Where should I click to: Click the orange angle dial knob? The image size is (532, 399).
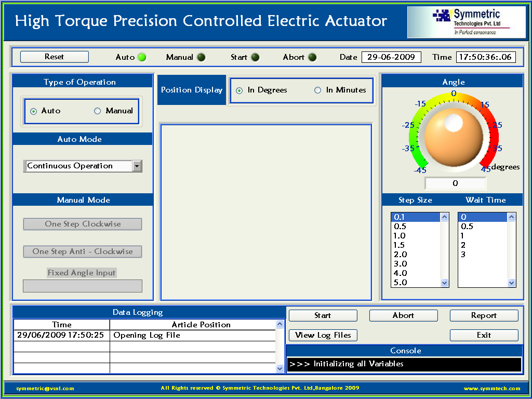tap(454, 135)
